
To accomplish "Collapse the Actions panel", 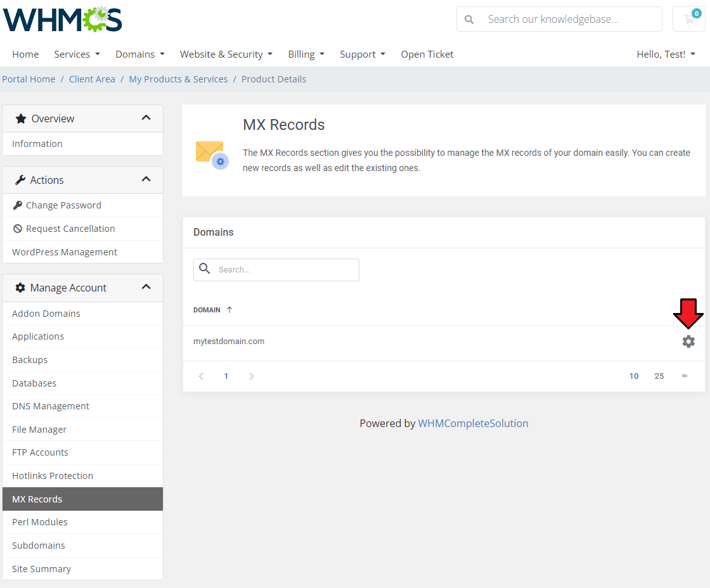I will coord(146,179).
